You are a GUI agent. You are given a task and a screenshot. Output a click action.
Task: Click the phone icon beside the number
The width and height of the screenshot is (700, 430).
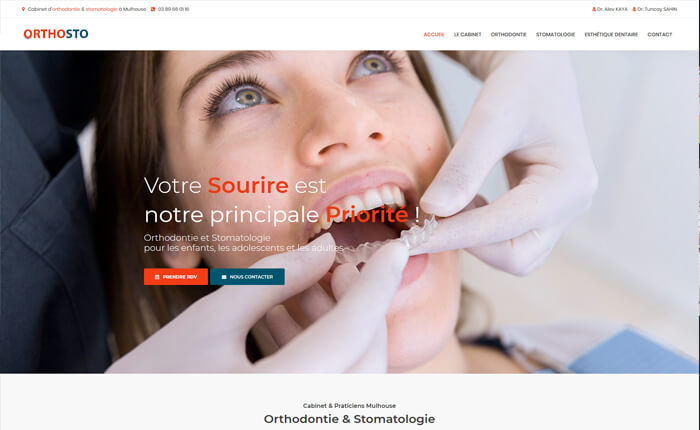(153, 9)
